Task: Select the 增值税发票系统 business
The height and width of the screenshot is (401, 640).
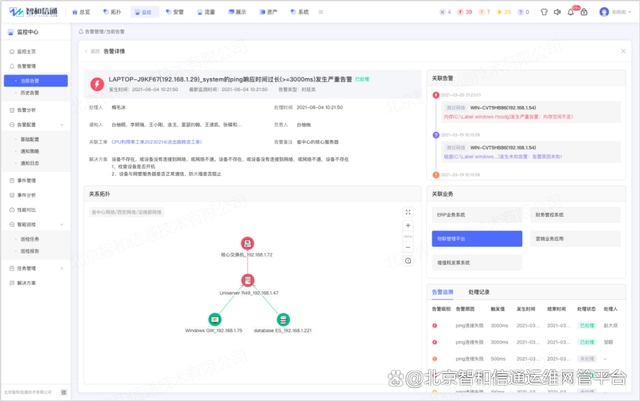Action: pyautogui.click(x=477, y=263)
